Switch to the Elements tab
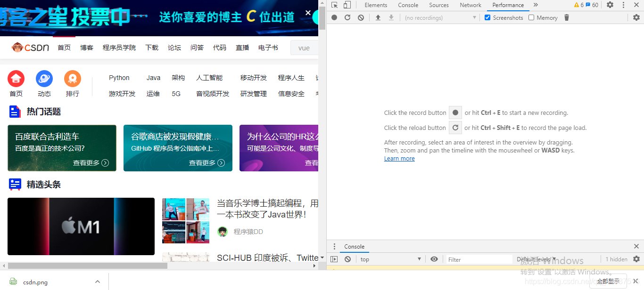Viewport: 644px width, 290px height. click(376, 5)
